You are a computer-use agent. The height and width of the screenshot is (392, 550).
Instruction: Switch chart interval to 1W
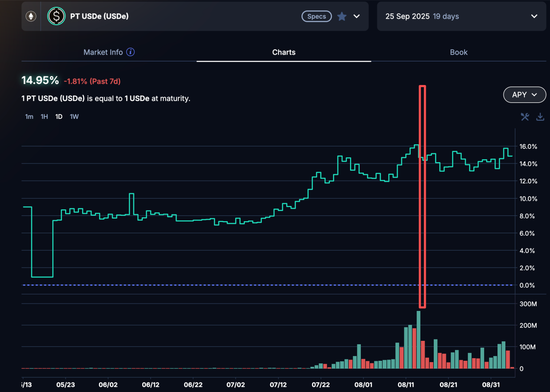74,116
